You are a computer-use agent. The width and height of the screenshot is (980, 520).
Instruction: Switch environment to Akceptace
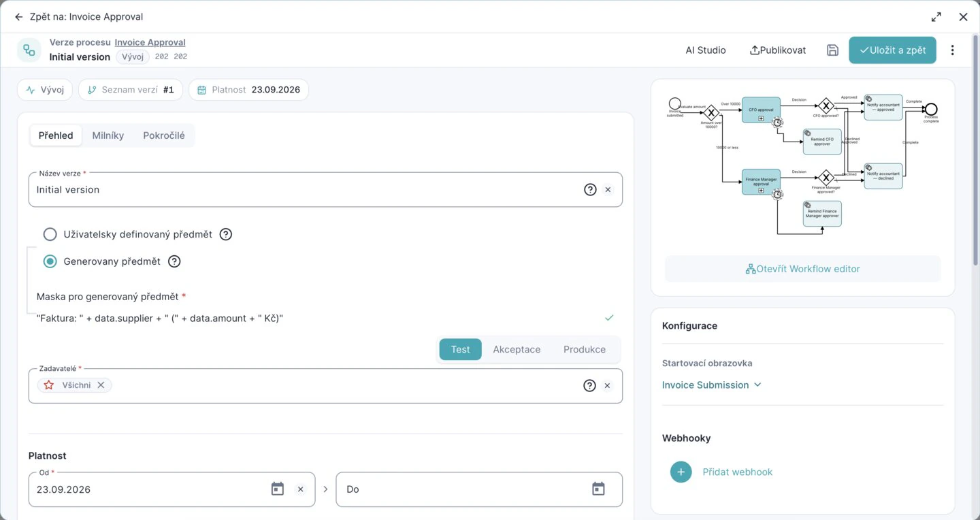[x=517, y=349]
